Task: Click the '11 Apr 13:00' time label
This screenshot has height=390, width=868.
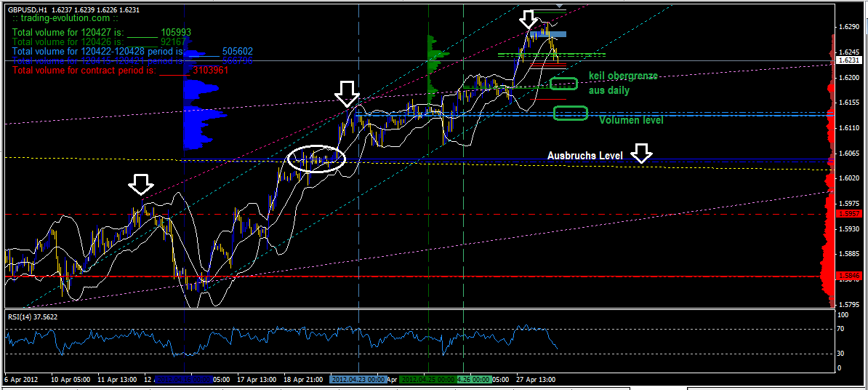Action: pos(118,380)
